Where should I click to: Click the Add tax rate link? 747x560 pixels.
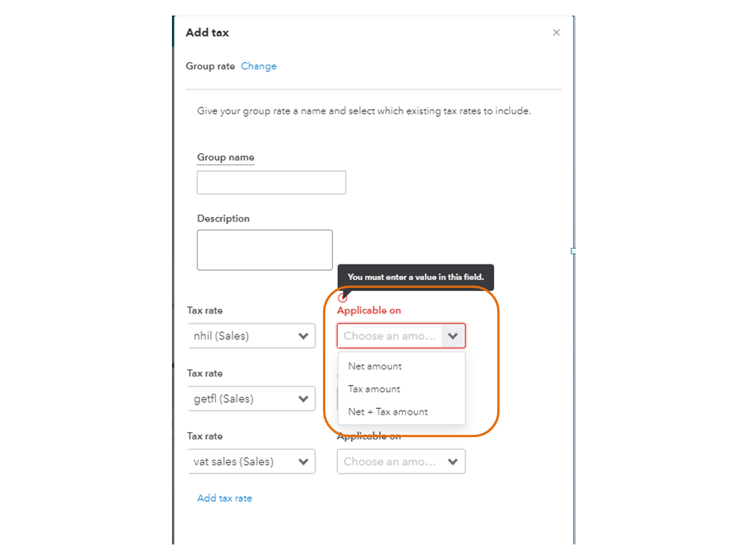click(x=224, y=498)
